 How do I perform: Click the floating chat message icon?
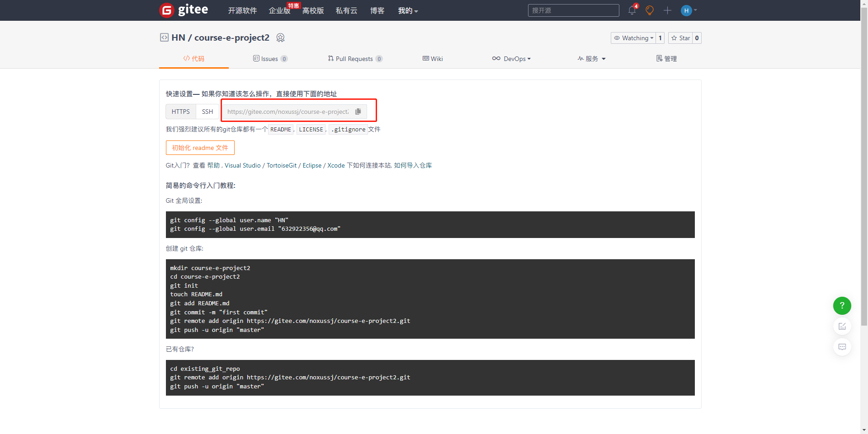click(x=842, y=347)
